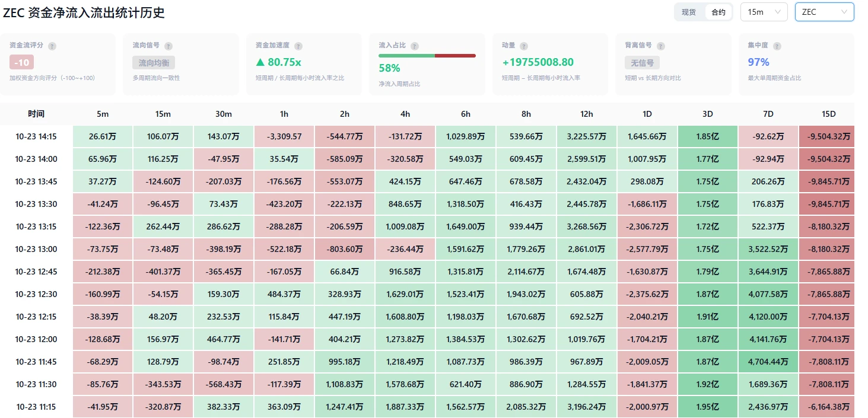Screen dimensions: 868x418
Task: Click the 26.61万 cell
Action: click(103, 136)
